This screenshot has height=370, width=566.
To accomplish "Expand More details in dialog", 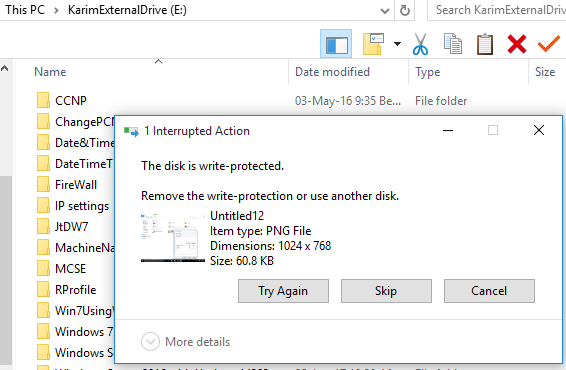I will (x=186, y=341).
